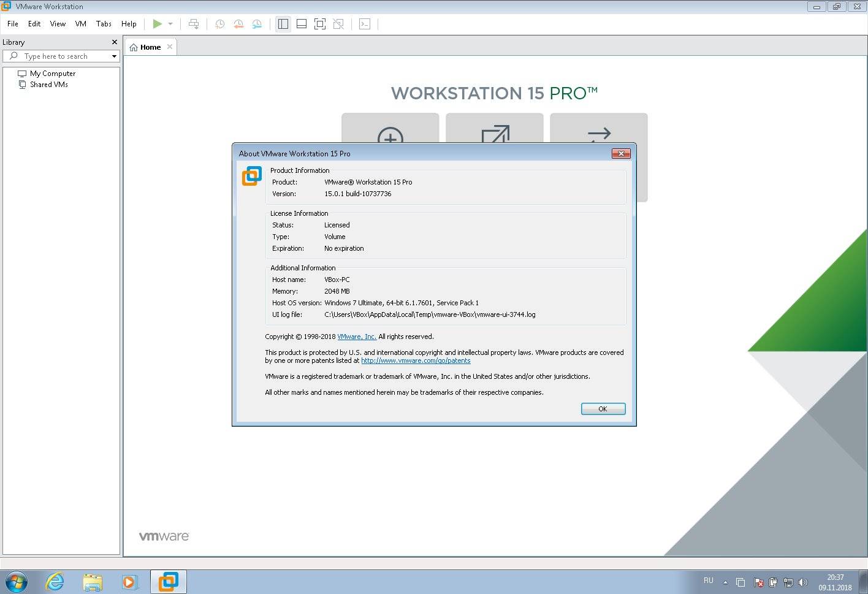868x594 pixels.
Task: Click the VMware Workstation 15 Pro product text
Action: coord(368,182)
